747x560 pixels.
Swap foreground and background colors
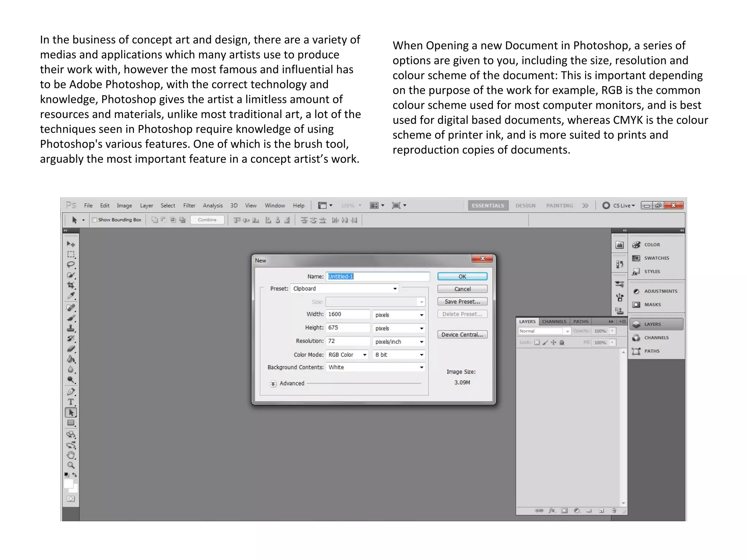(x=75, y=475)
